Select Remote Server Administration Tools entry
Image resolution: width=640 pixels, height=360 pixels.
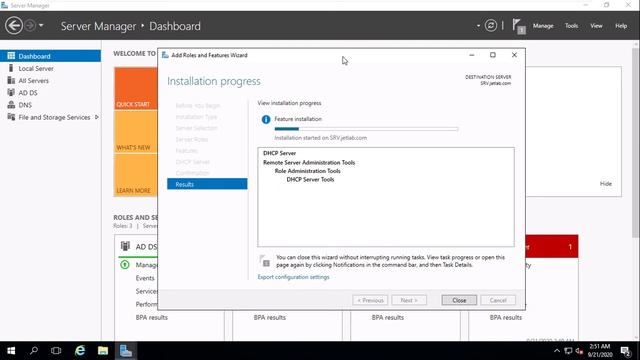pos(309,162)
